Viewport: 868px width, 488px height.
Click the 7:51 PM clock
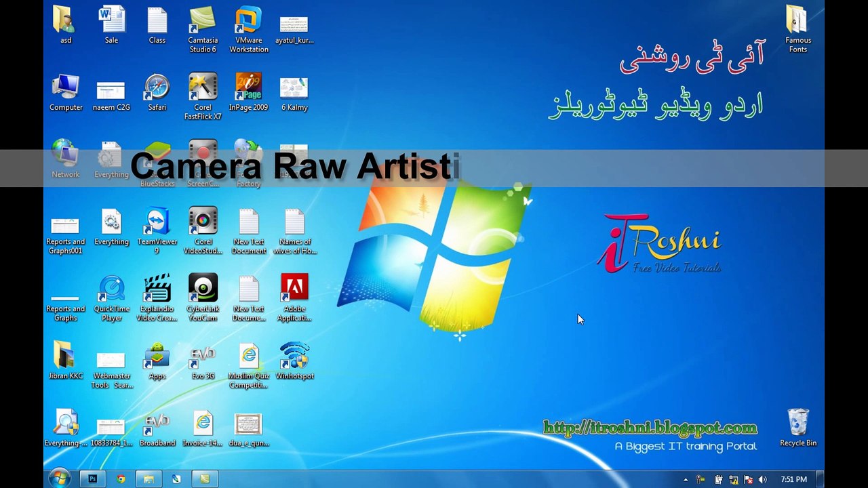click(x=793, y=479)
